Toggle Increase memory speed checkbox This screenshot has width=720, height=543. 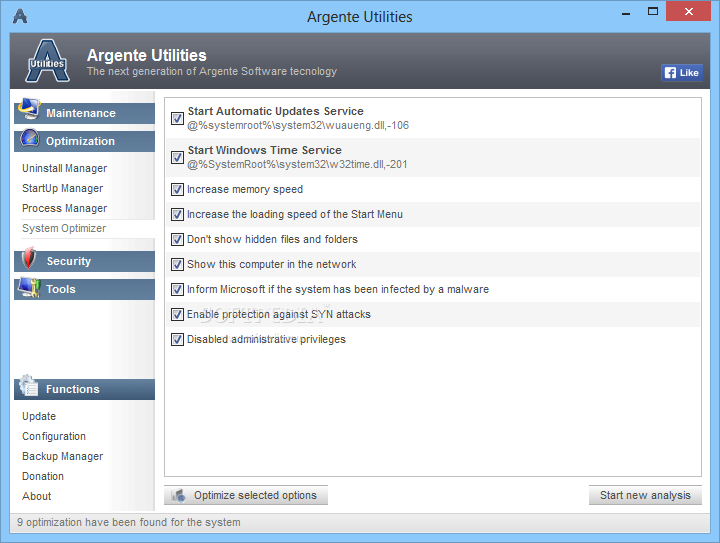tap(177, 190)
